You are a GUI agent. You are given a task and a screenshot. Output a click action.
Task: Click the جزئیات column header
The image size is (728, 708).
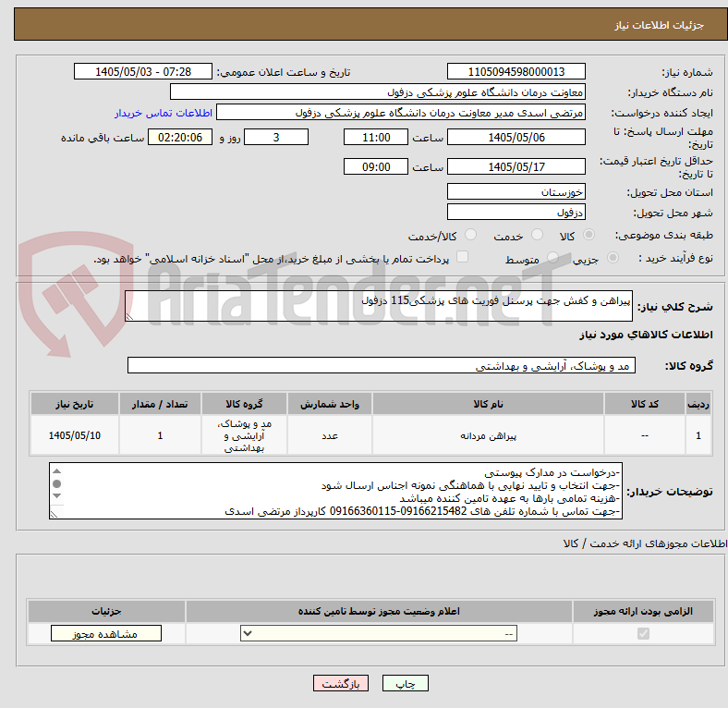pyautogui.click(x=106, y=611)
